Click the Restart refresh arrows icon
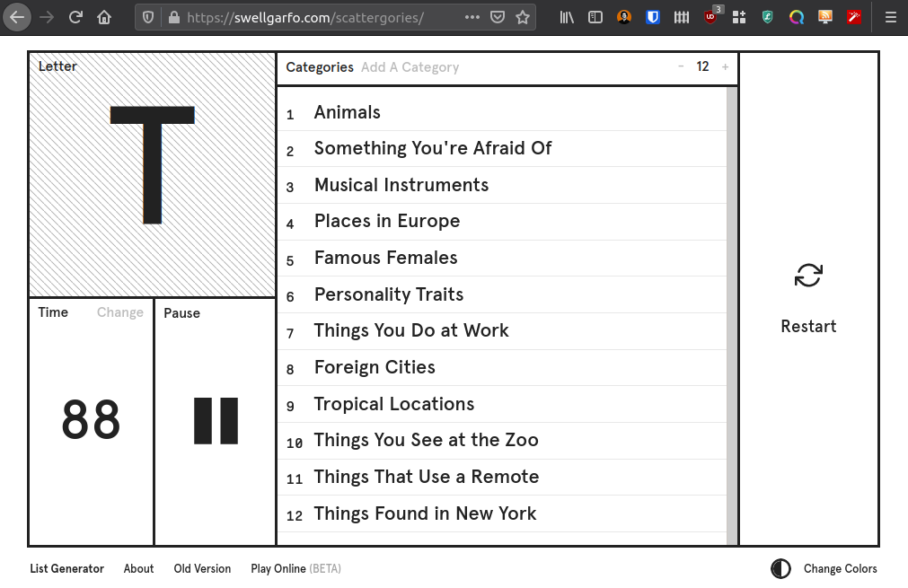The height and width of the screenshot is (588, 908). 808,276
